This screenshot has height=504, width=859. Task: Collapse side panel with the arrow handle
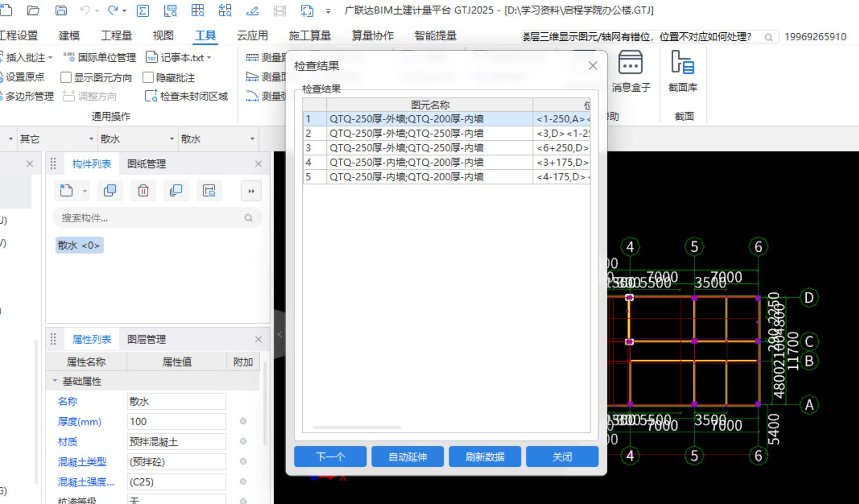click(280, 334)
